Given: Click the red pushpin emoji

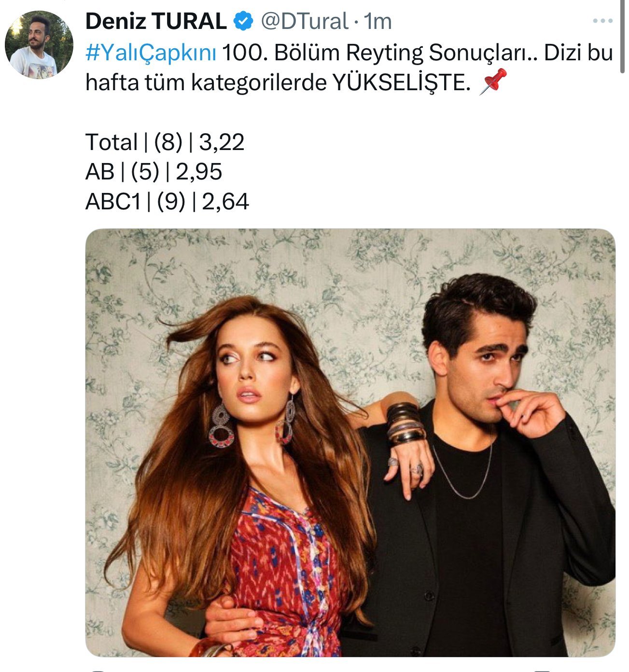Looking at the screenshot, I should click(x=493, y=82).
